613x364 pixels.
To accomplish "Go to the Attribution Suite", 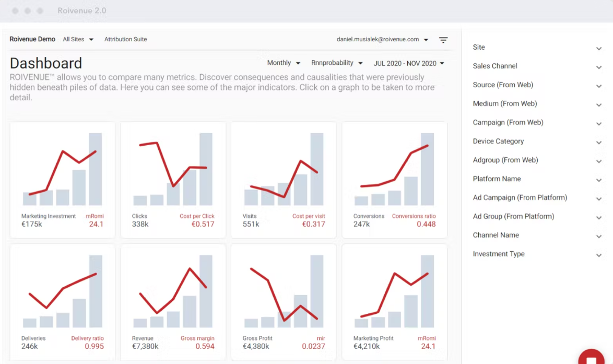I will tap(125, 39).
